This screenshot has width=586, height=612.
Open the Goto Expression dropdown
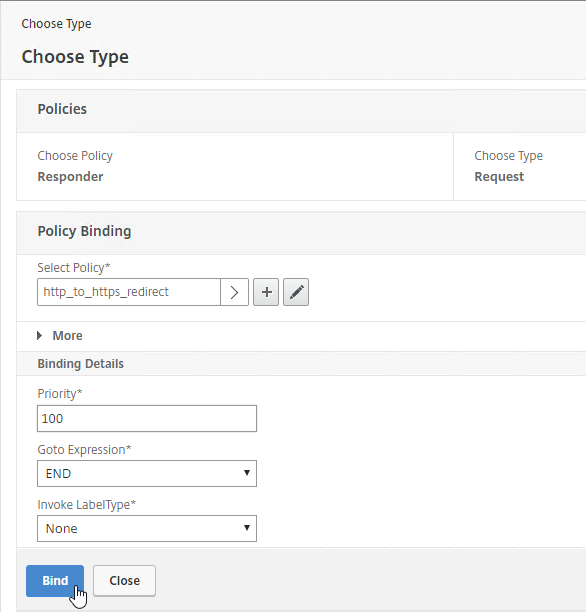pyautogui.click(x=147, y=473)
